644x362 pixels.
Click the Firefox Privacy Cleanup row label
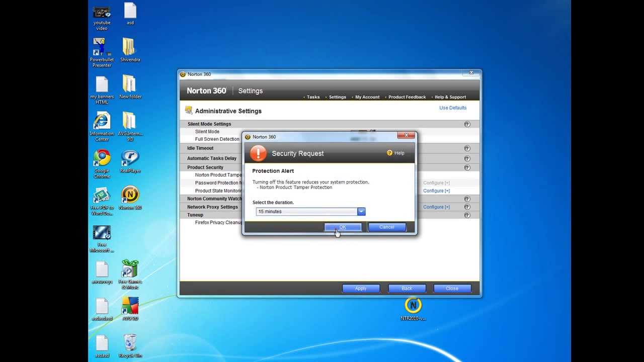(218, 223)
